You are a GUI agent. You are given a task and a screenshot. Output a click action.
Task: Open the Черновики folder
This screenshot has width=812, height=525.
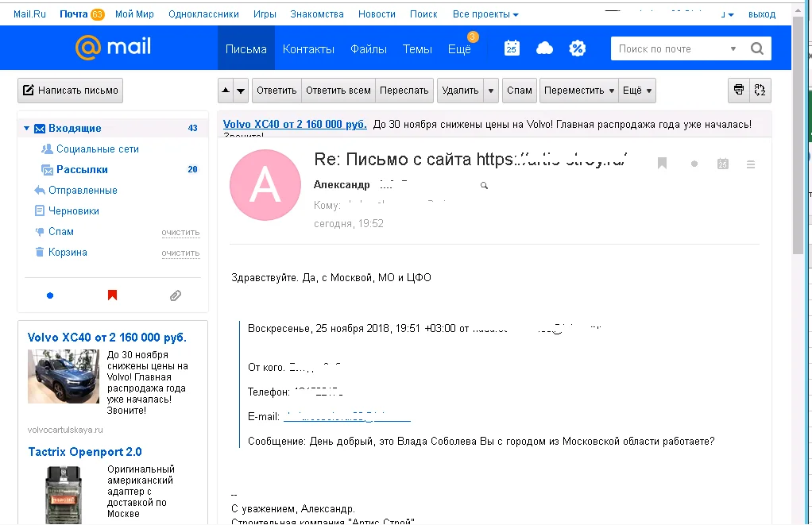tap(74, 210)
